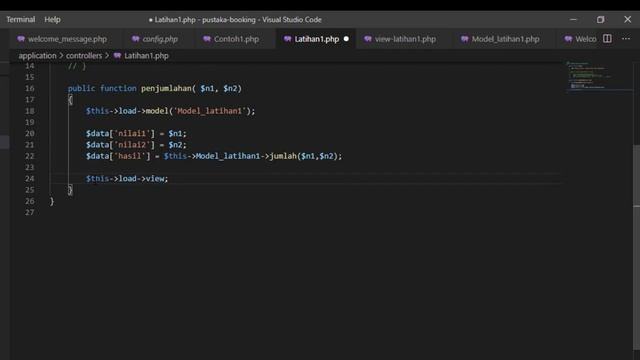
Task: Click the opening brace on line 17
Action: [70, 100]
